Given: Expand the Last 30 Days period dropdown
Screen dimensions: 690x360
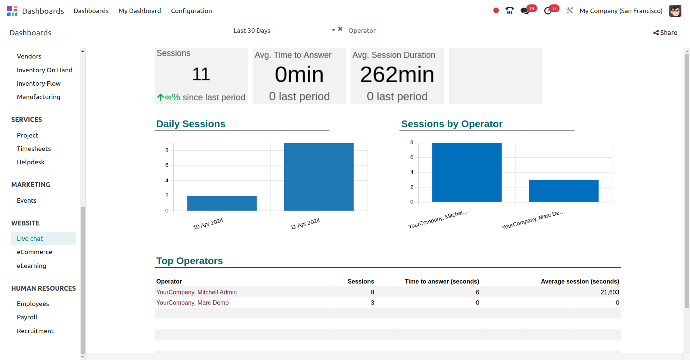Looking at the screenshot, I should pyautogui.click(x=333, y=30).
